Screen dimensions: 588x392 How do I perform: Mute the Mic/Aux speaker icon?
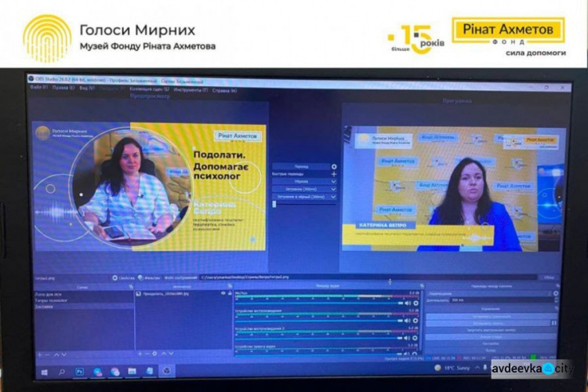407,301
